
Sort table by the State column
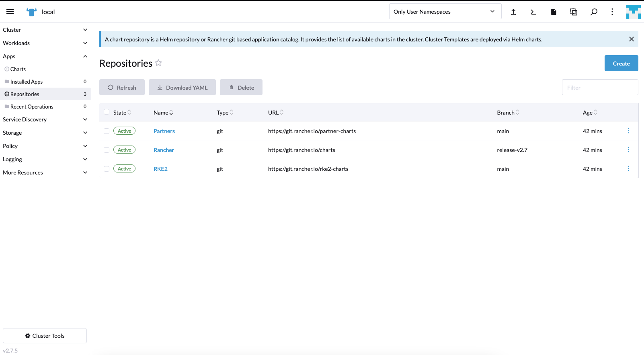pyautogui.click(x=122, y=113)
